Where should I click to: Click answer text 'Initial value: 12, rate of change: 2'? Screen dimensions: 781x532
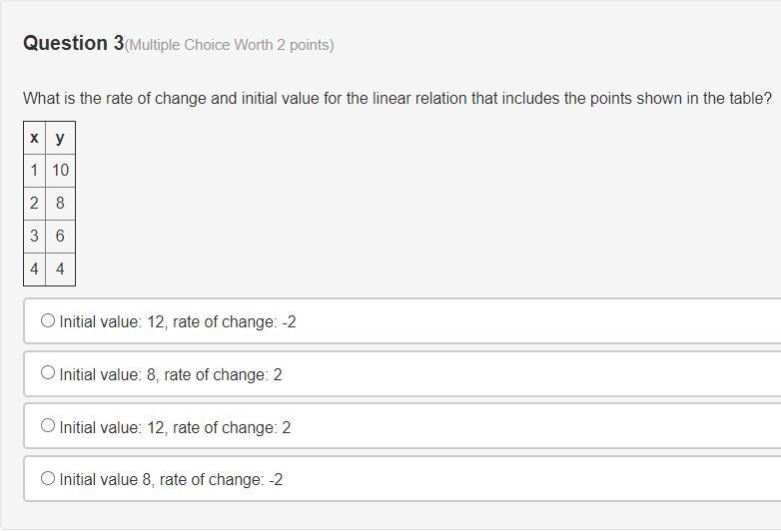coord(175,427)
